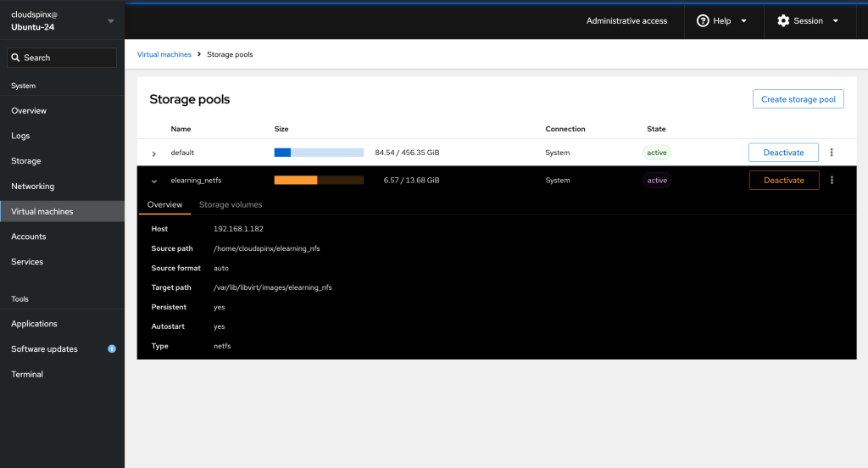Click the Storage pools breadcrumb text

tap(230, 54)
